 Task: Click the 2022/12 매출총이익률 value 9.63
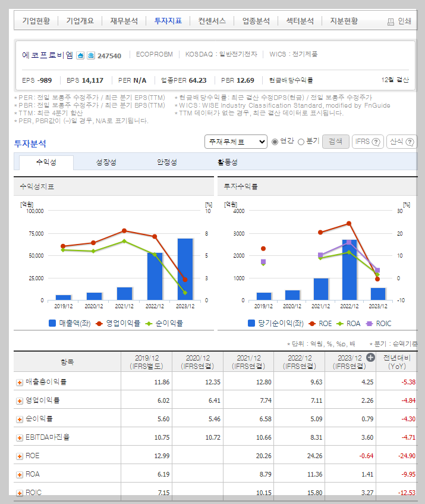(316, 382)
